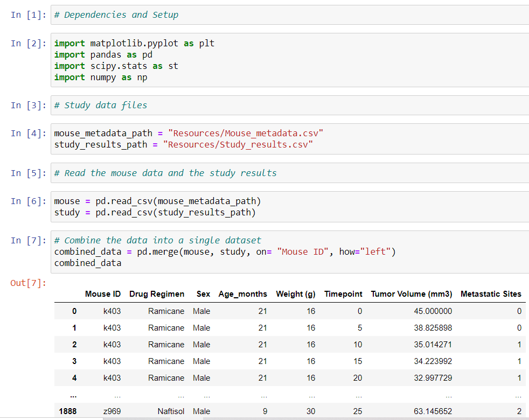The width and height of the screenshot is (529, 420).
Task: Click the study_results_path assignment line
Action: 184,145
